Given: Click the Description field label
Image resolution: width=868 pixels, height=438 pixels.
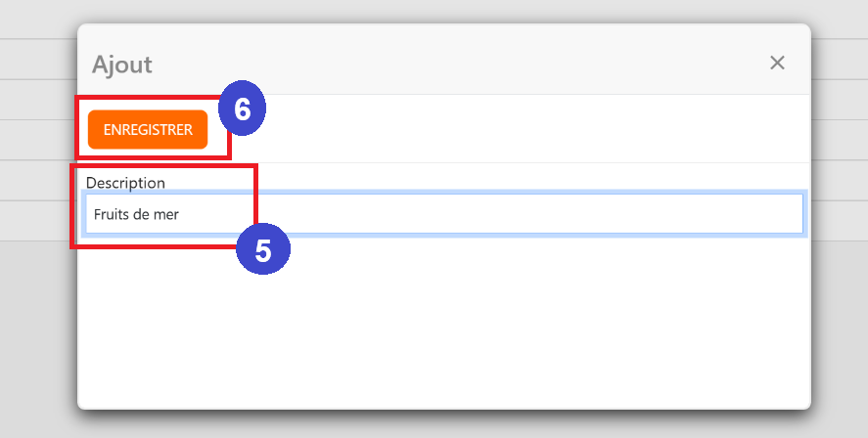Looking at the screenshot, I should click(125, 182).
